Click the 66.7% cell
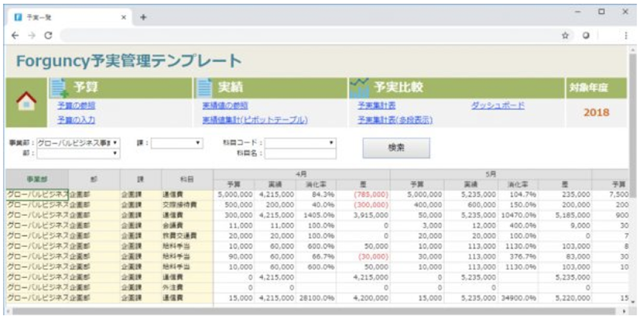The image size is (644, 323). click(316, 256)
